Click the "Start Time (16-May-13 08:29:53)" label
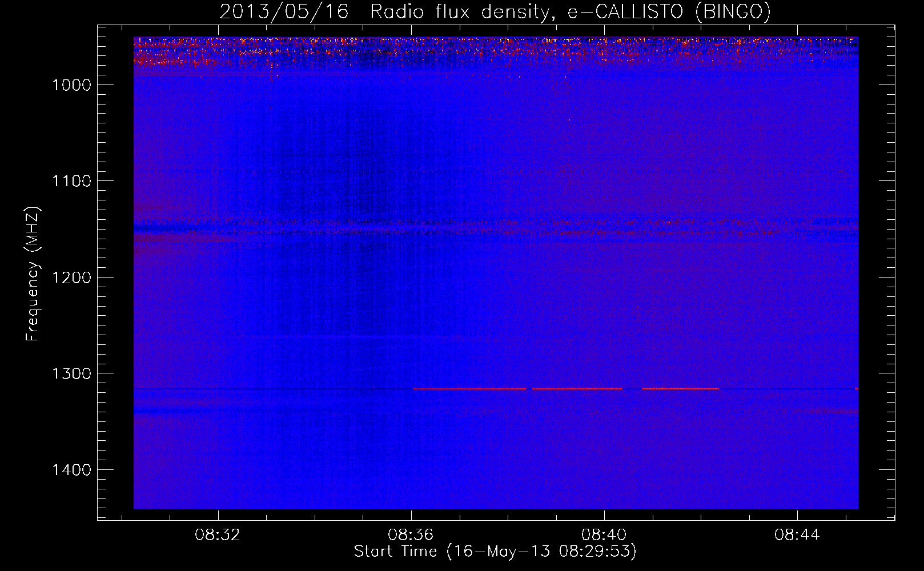The width and height of the screenshot is (924, 571). pyautogui.click(x=495, y=552)
